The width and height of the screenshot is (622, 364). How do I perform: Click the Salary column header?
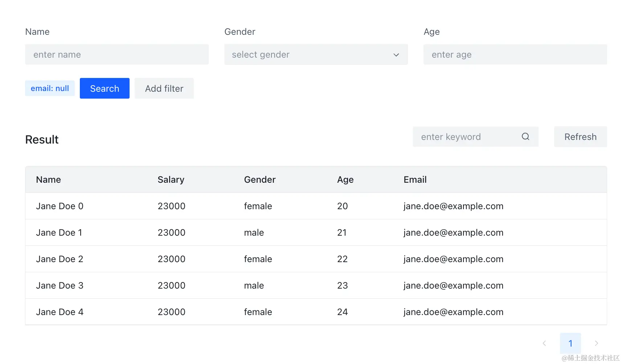171,180
